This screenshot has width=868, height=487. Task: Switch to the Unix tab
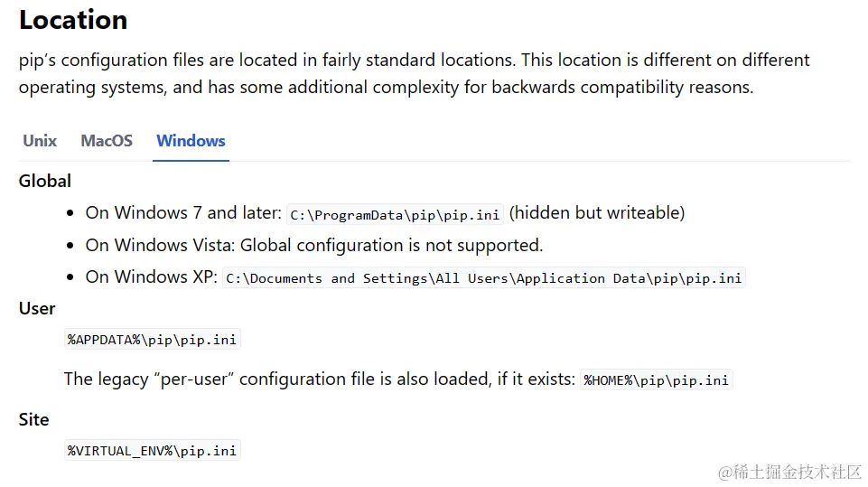click(40, 141)
